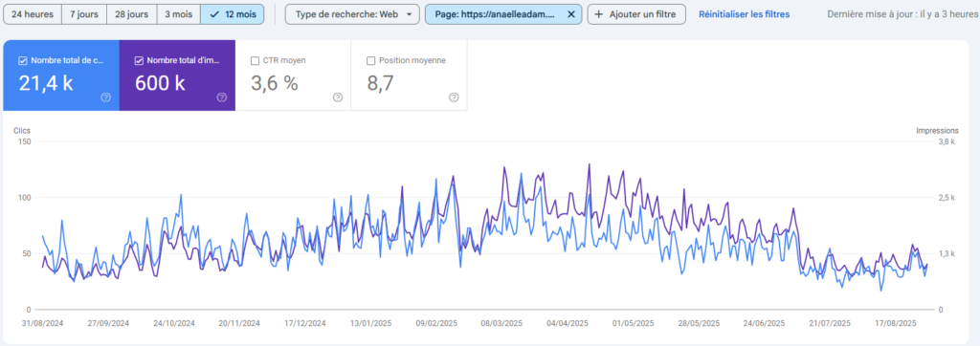Open the Type de recherche: Web dropdown
The image size is (980, 346).
(x=352, y=14)
